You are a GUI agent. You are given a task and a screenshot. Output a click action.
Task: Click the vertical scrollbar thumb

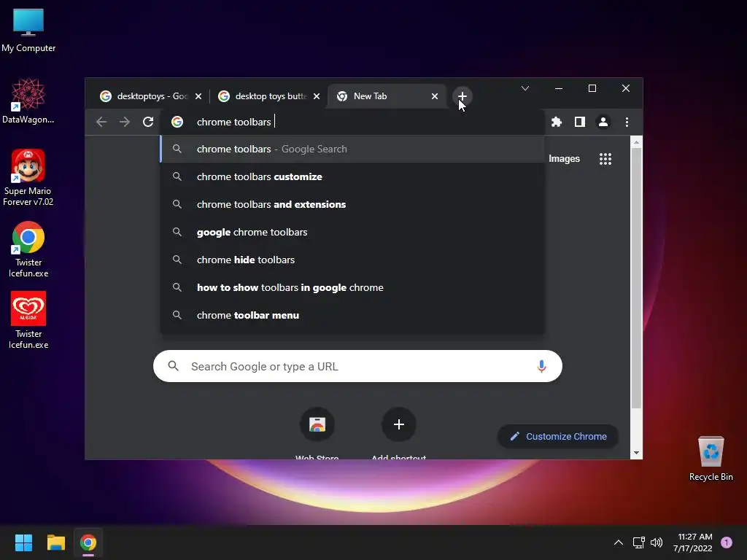click(x=636, y=278)
